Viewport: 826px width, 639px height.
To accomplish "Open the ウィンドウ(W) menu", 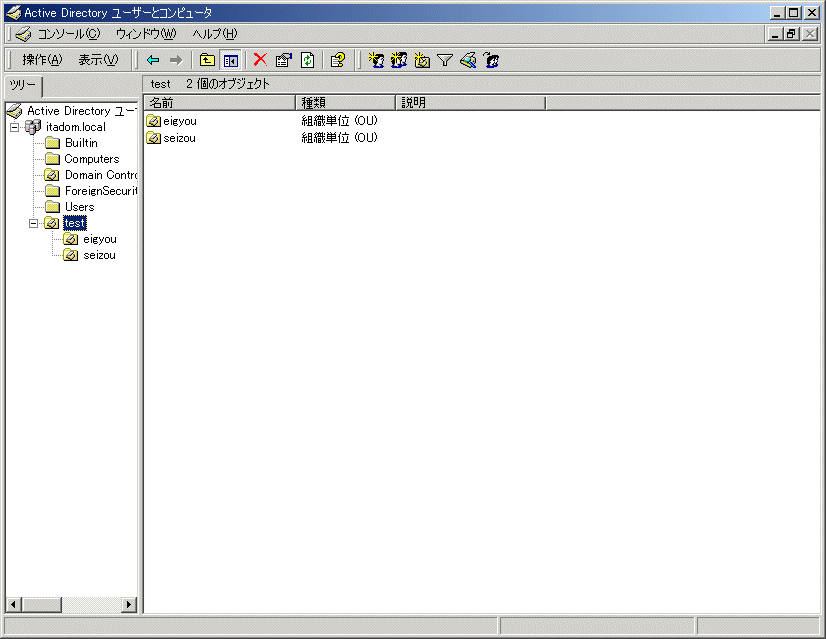I will click(146, 34).
